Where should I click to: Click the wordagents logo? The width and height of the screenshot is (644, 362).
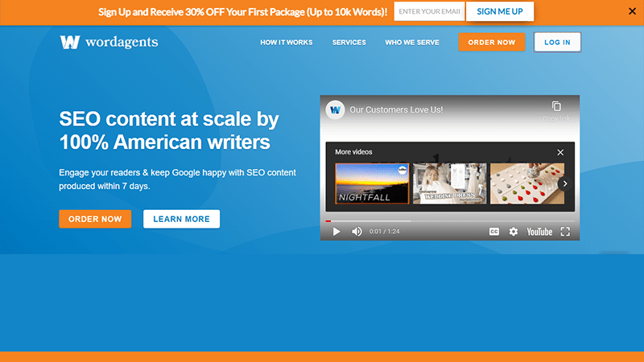[109, 42]
